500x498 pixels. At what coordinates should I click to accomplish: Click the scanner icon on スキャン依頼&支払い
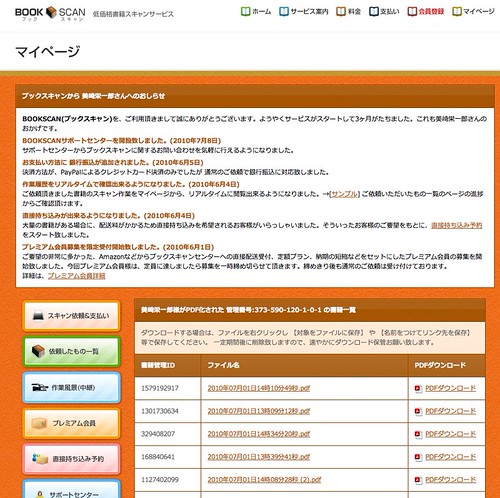(x=38, y=316)
